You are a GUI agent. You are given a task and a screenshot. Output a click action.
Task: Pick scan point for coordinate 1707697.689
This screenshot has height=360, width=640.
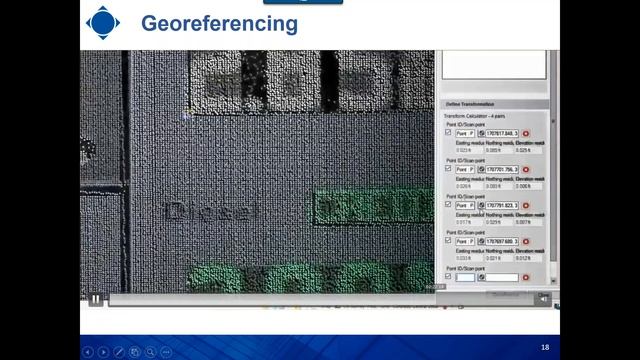click(481, 241)
